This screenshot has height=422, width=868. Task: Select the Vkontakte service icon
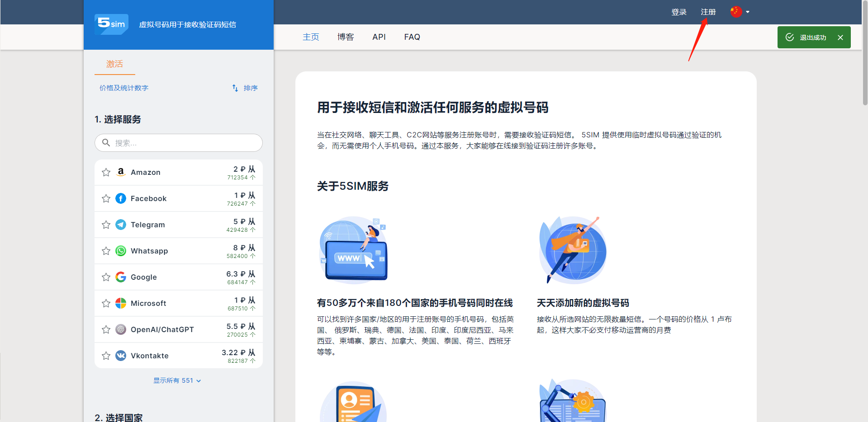tap(121, 356)
